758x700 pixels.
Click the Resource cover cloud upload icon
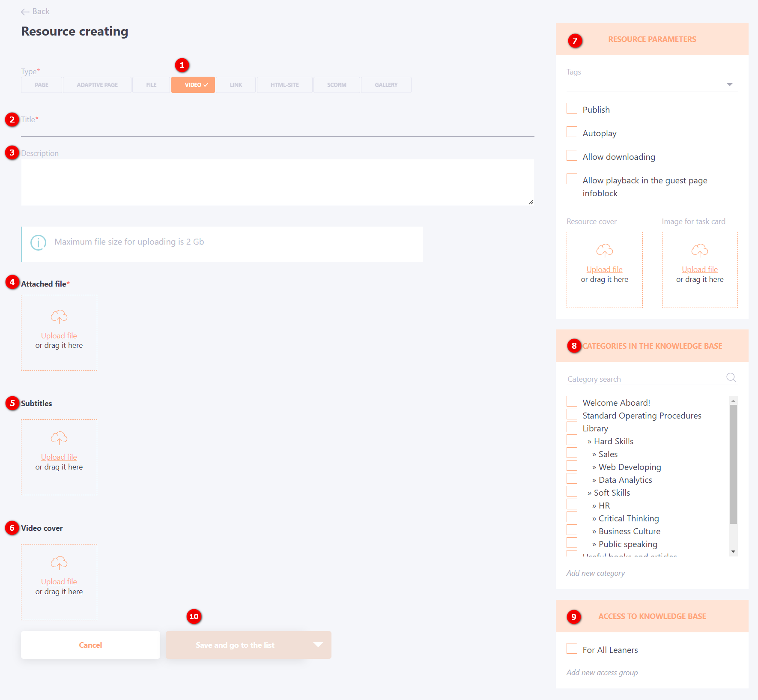604,251
